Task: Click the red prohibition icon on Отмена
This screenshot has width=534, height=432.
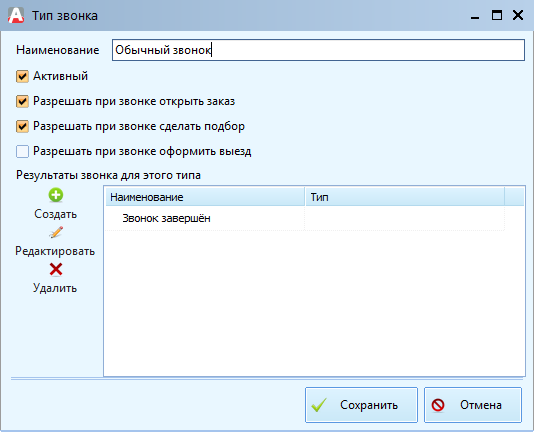Action: coord(438,405)
